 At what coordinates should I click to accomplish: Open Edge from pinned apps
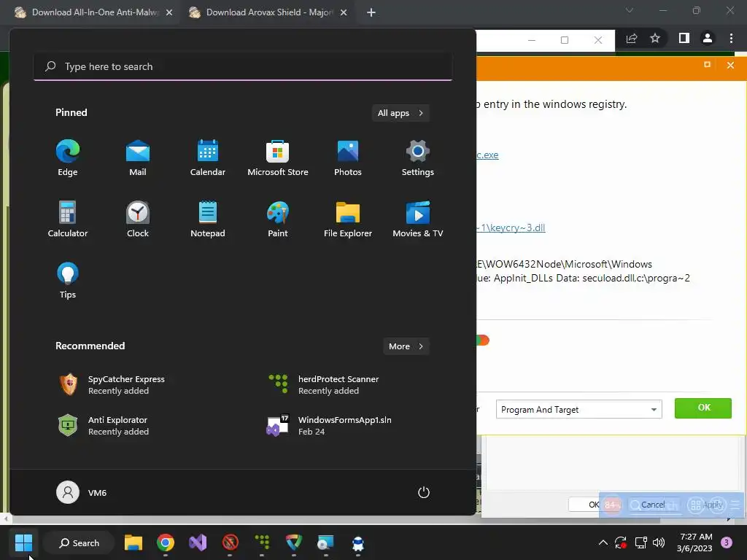tap(68, 158)
